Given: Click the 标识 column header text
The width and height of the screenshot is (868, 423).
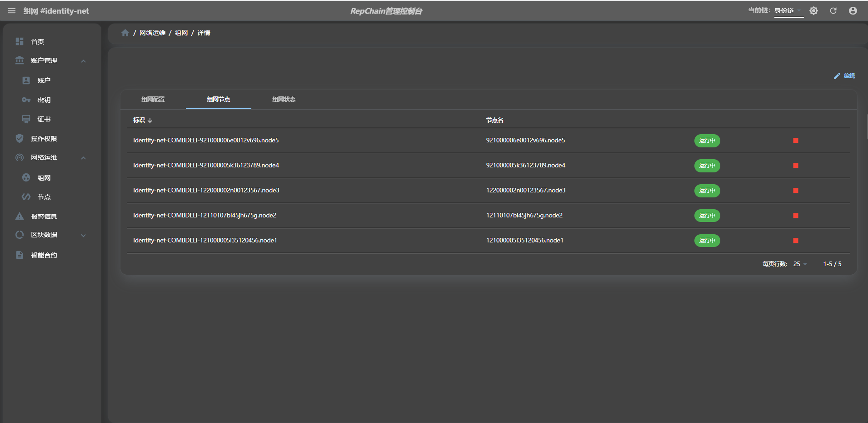Looking at the screenshot, I should click(x=139, y=120).
